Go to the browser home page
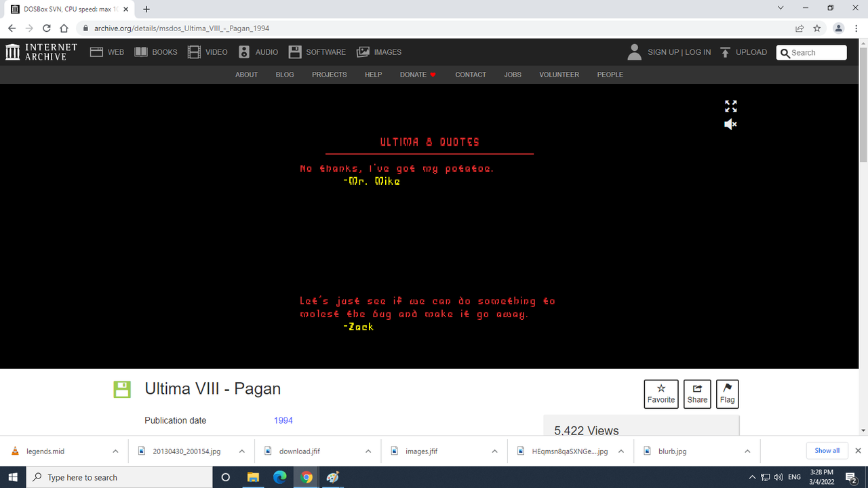Viewport: 868px width, 488px height. pyautogui.click(x=64, y=28)
